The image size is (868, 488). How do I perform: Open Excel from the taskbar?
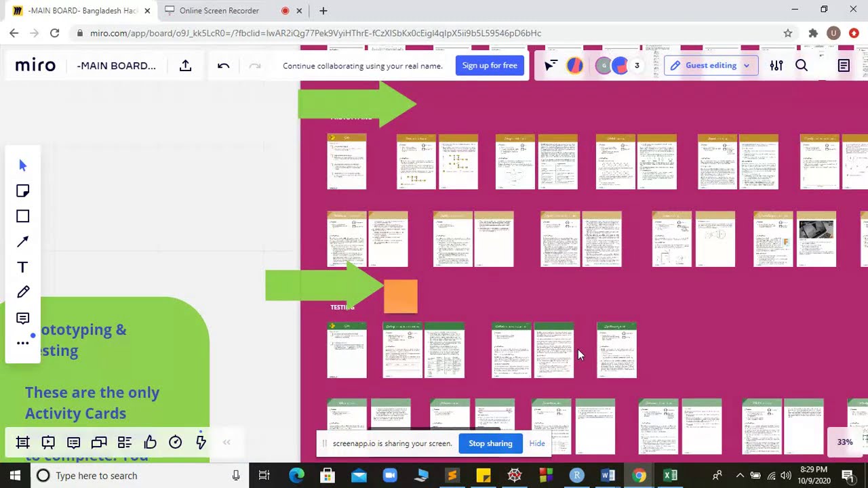[x=670, y=476]
